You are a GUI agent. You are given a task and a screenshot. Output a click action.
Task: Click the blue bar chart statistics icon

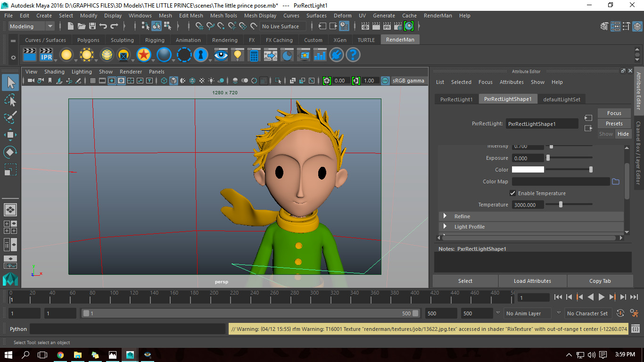(320, 55)
